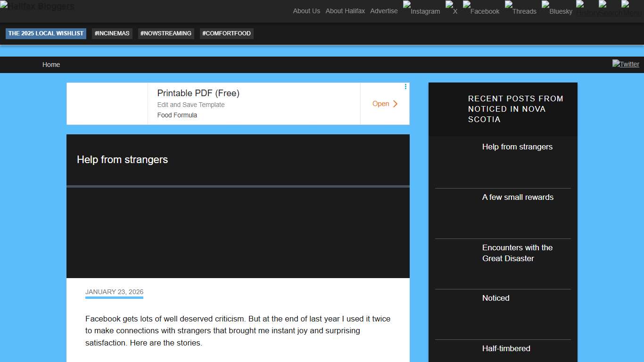This screenshot has height=362, width=644.
Task: Open the Instagram social link
Action: (421, 8)
